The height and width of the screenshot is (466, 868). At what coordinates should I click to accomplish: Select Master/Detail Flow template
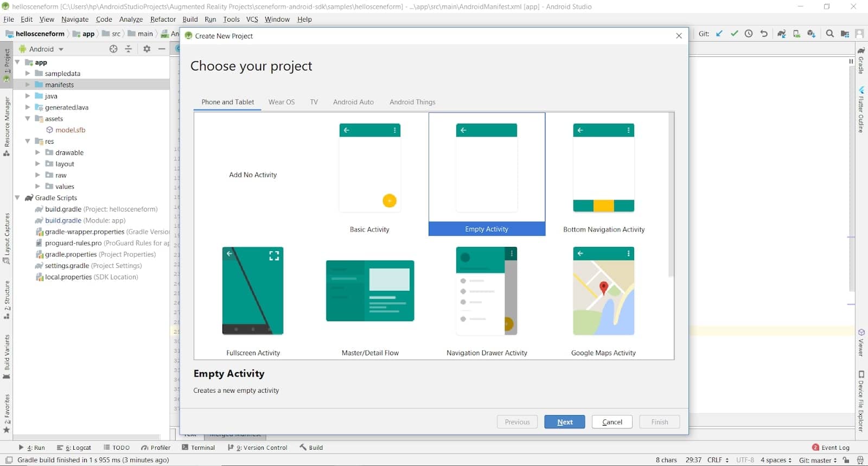[370, 299]
